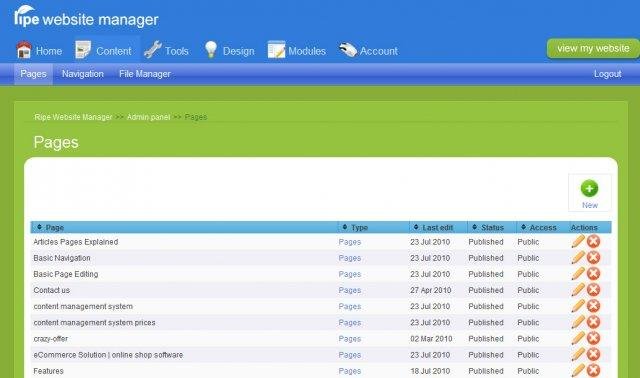Edit Articles Pages Explained with pencil icon
Screen dimensions: 640x378
pos(578,241)
